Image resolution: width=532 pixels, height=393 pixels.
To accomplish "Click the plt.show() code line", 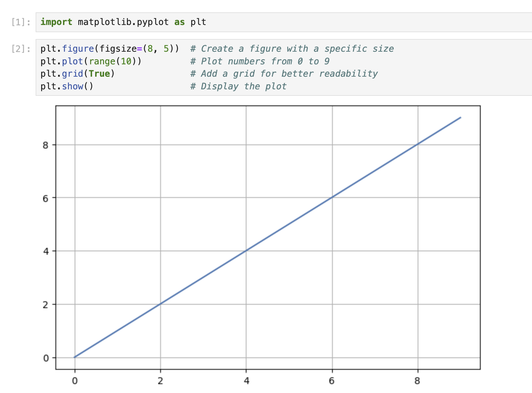I will tap(67, 86).
